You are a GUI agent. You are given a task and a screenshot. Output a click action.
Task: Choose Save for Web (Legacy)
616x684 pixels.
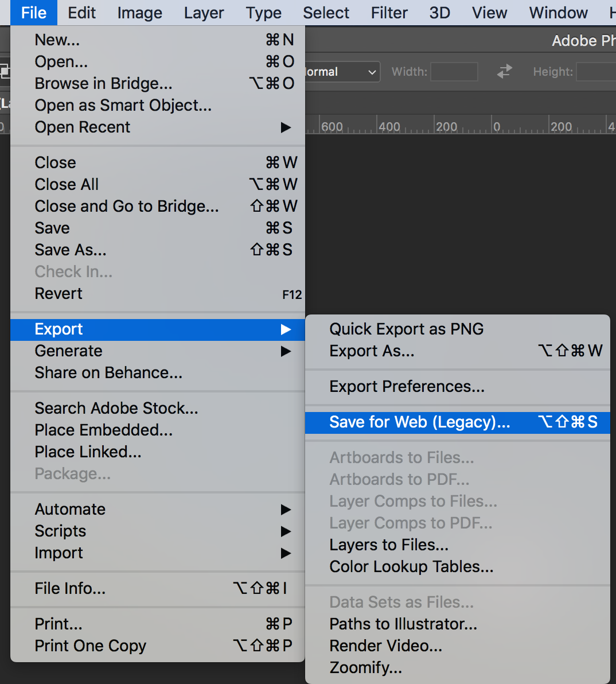(419, 422)
